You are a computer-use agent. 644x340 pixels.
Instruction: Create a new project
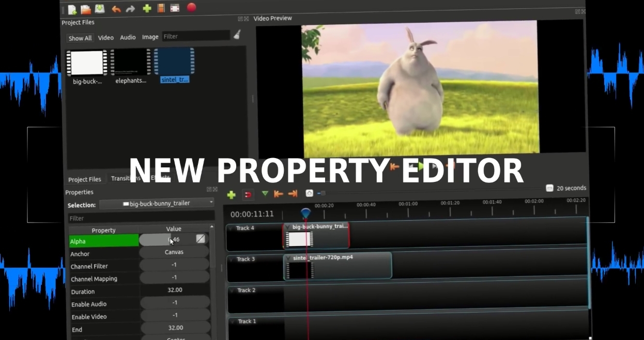point(72,8)
